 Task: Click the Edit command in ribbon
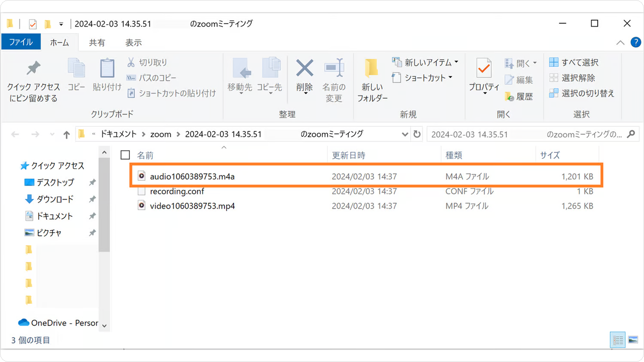point(519,79)
